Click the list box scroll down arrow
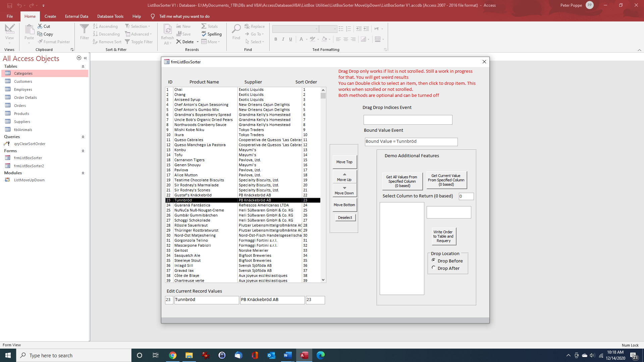 [323, 280]
